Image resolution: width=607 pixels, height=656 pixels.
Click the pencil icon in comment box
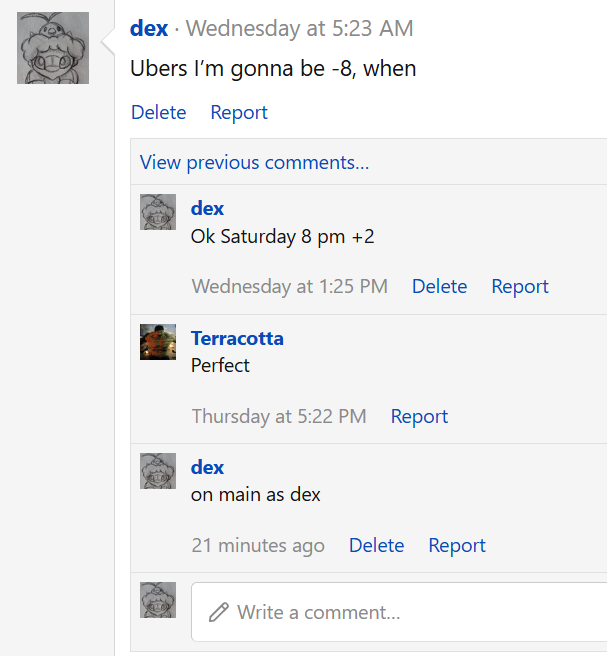(x=219, y=612)
